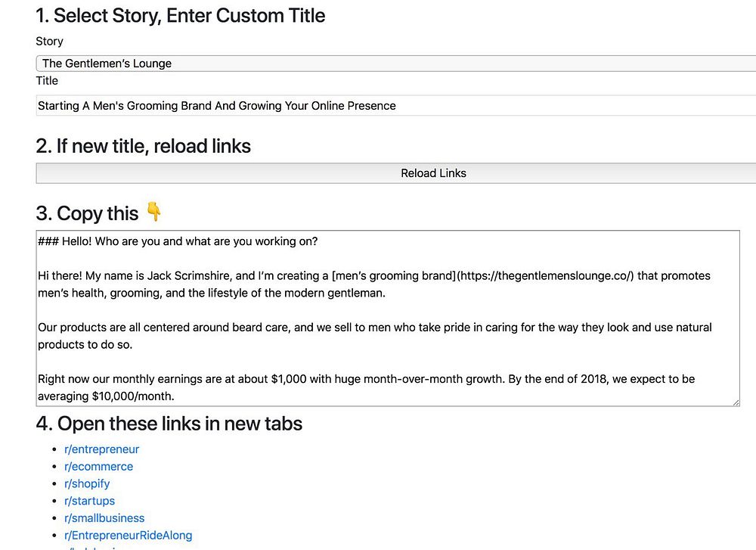Click the '### Hello!' line in text area
Image resolution: width=756 pixels, height=550 pixels.
coord(178,241)
